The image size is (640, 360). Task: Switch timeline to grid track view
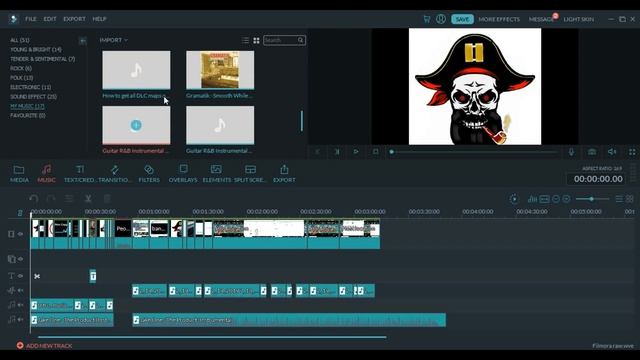[630, 199]
